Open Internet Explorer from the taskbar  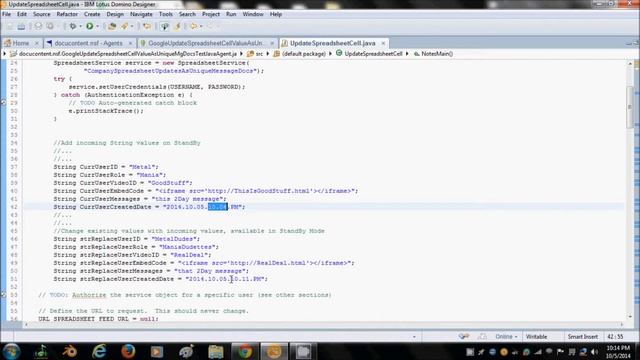point(99,351)
